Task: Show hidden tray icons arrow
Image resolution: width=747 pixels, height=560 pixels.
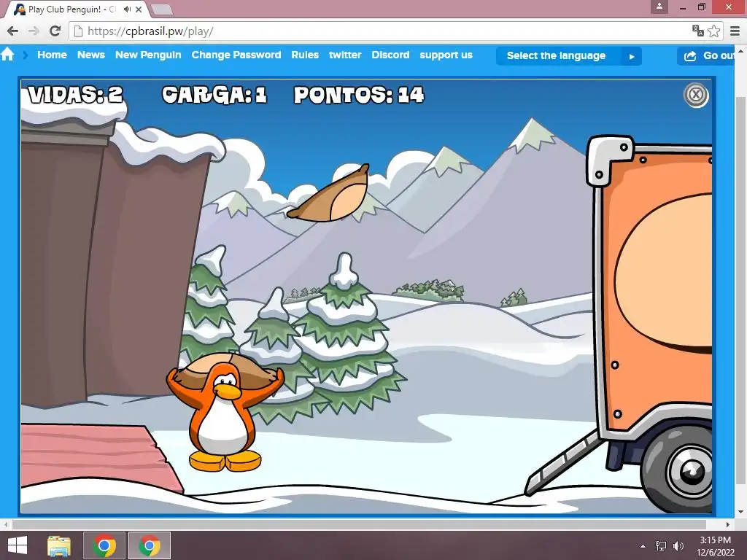Action: (x=643, y=546)
